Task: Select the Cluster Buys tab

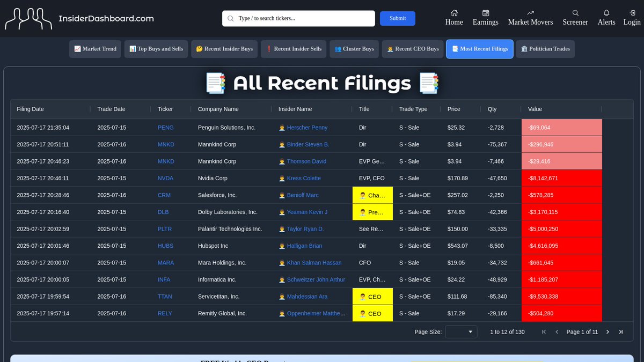Action: (354, 49)
